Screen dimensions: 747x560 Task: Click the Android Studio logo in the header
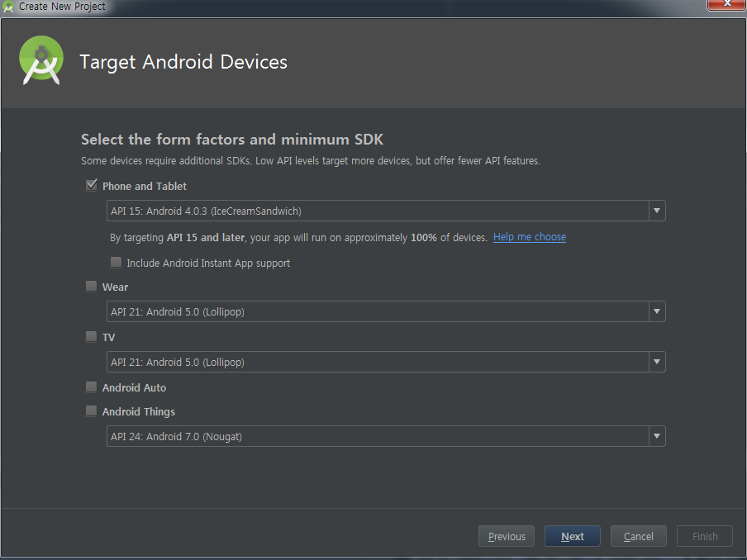point(40,60)
